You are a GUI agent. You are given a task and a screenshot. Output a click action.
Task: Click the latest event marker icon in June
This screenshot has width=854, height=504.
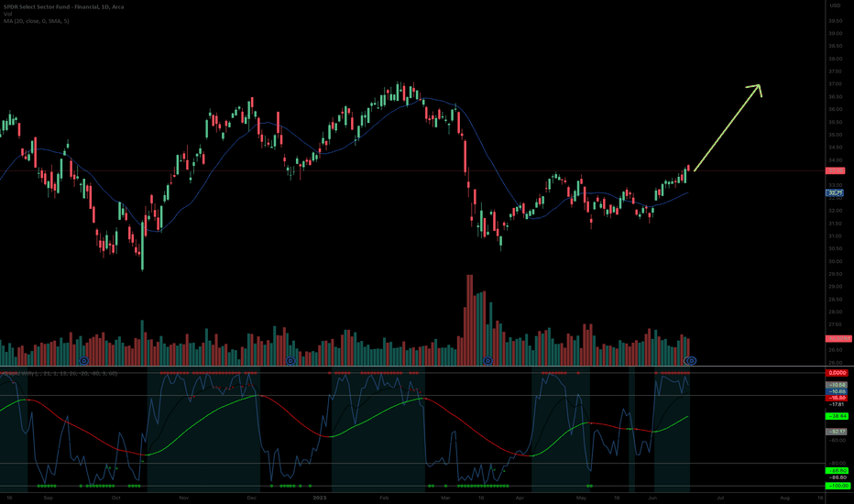[690, 361]
